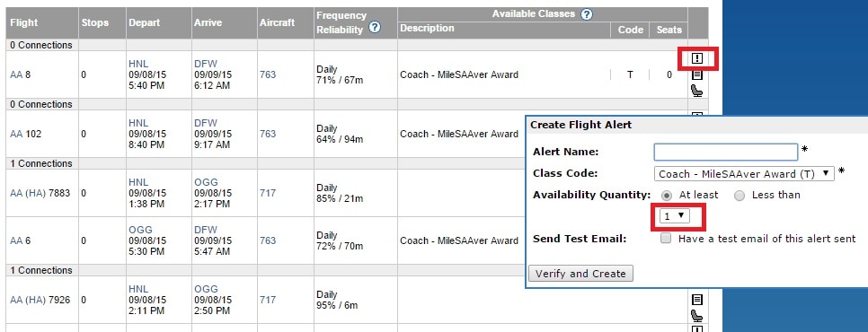The width and height of the screenshot is (868, 332).
Task: Open the seat map icon for AA 8
Action: [x=697, y=91]
